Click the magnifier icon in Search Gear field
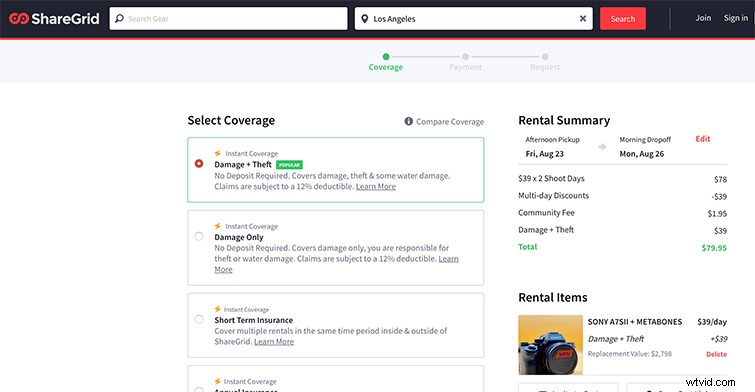Viewport: 755px width, 392px height. click(119, 19)
